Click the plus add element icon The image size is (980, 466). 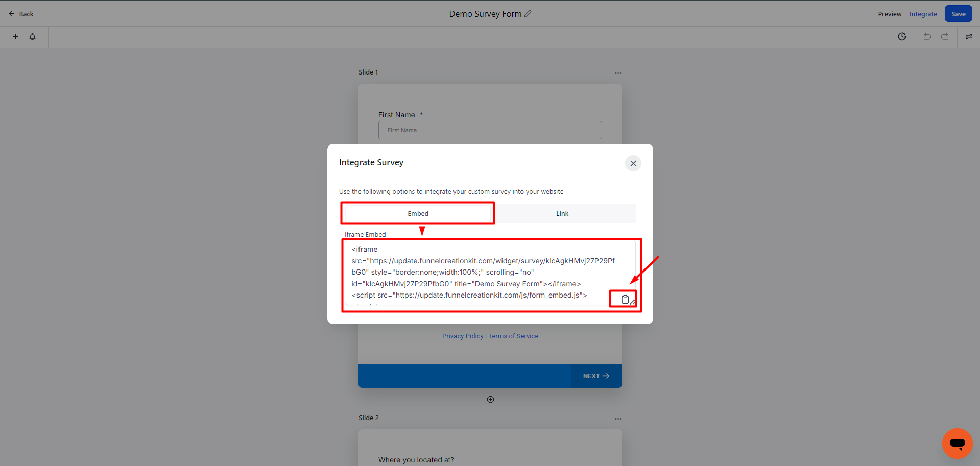pos(15,37)
